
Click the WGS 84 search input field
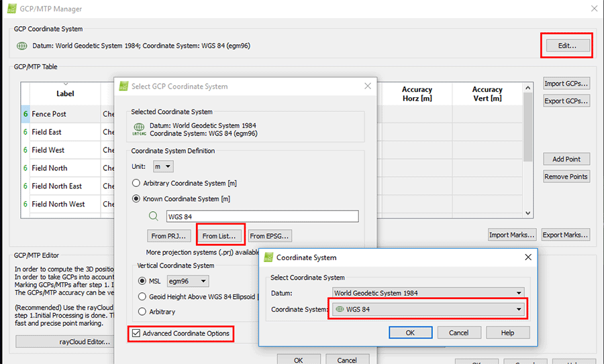click(x=262, y=216)
